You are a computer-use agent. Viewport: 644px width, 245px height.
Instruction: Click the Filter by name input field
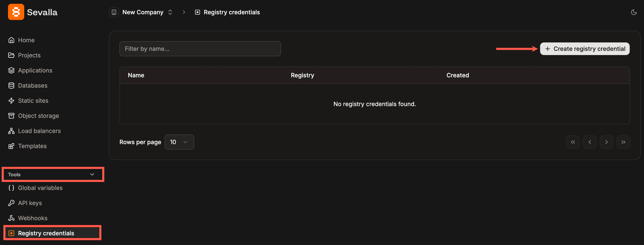click(200, 49)
